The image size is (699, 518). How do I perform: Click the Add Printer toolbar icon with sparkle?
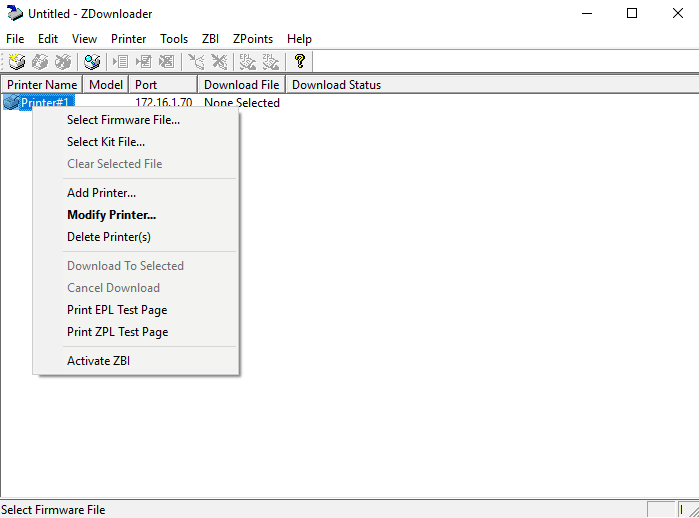coord(16,62)
